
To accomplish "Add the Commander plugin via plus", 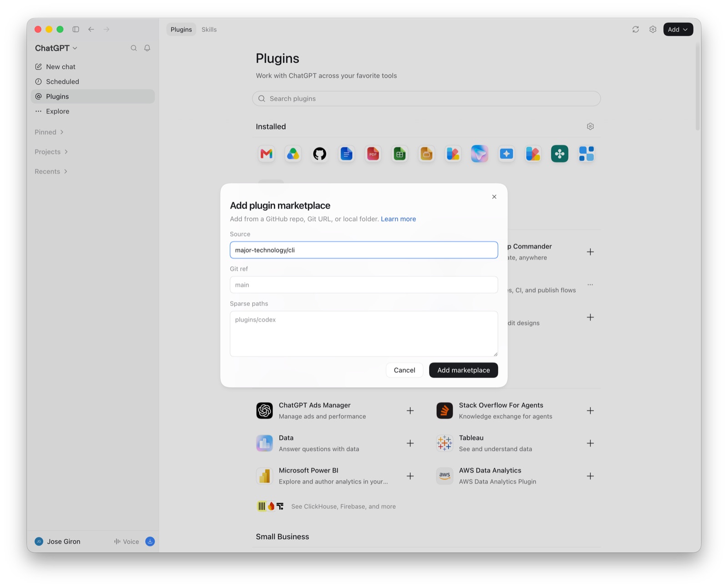I will click(x=590, y=252).
